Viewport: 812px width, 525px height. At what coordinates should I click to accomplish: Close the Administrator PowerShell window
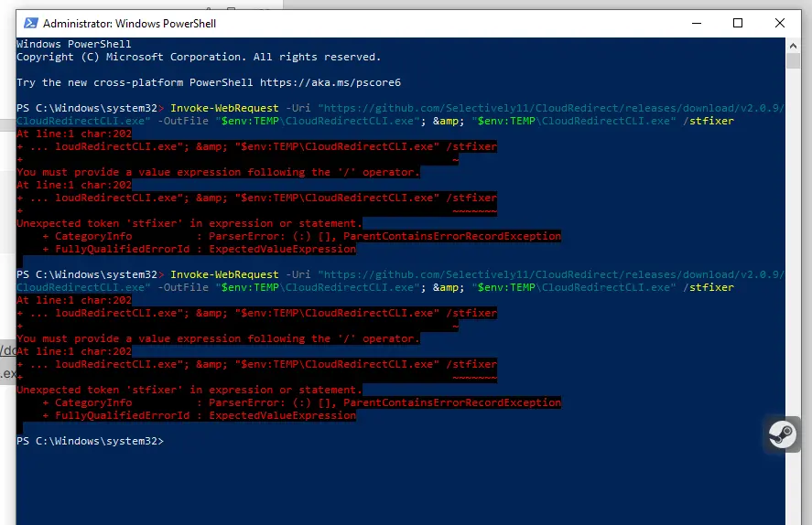pos(779,23)
